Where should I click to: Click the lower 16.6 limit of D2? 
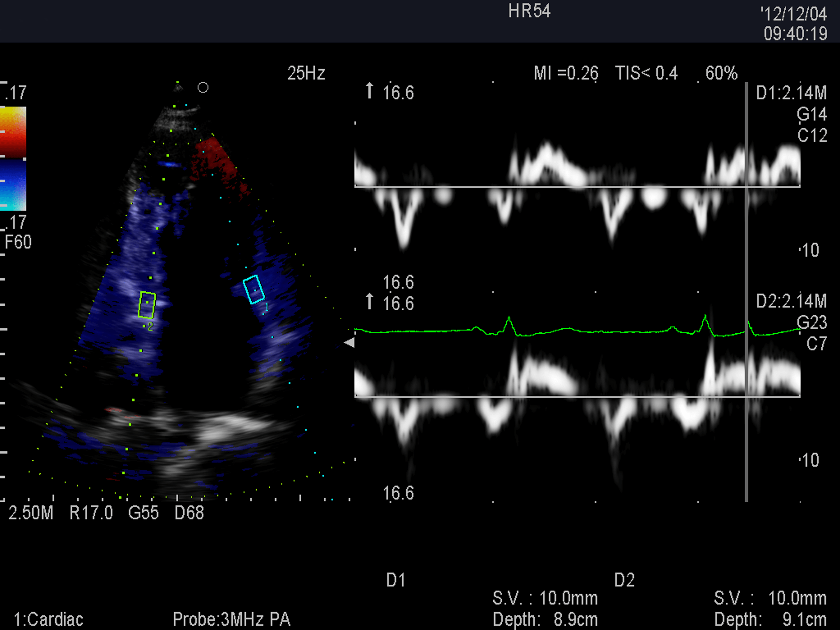398,493
